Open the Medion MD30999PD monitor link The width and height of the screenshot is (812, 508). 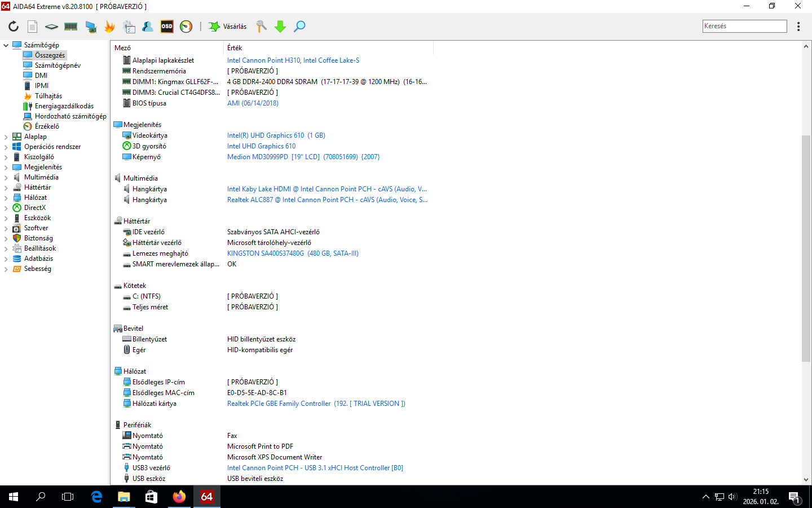point(303,157)
